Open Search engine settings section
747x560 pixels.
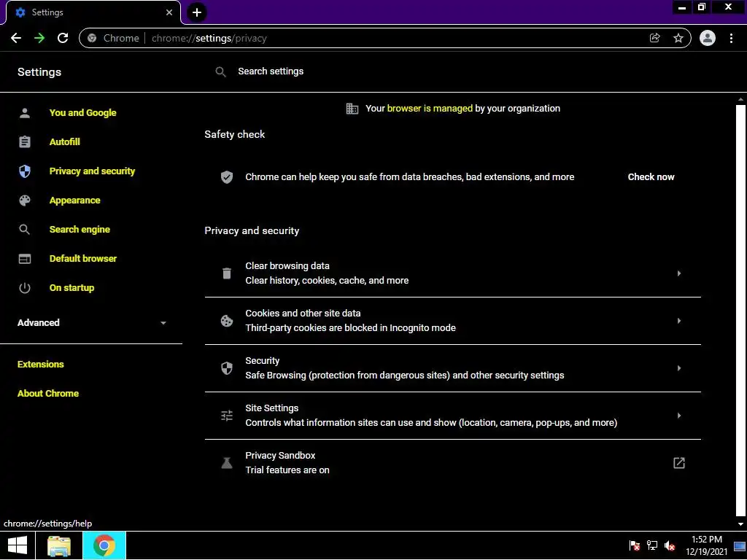pyautogui.click(x=80, y=230)
